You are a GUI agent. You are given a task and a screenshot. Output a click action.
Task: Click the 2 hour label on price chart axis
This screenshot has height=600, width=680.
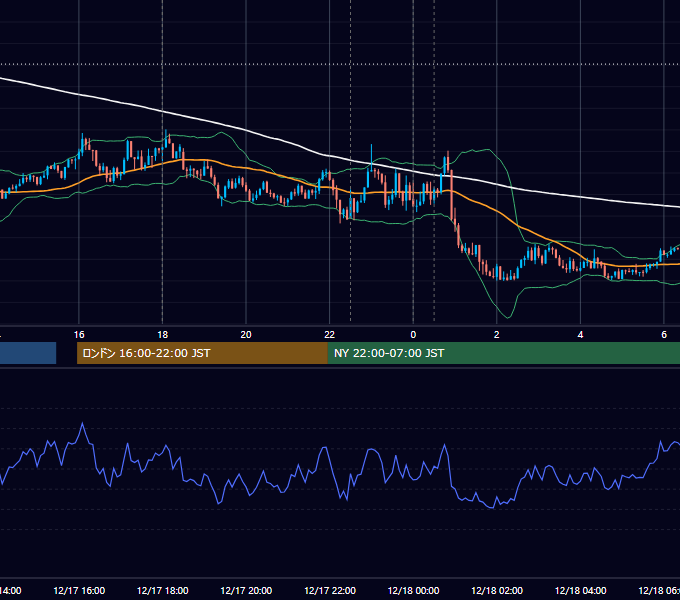497,335
